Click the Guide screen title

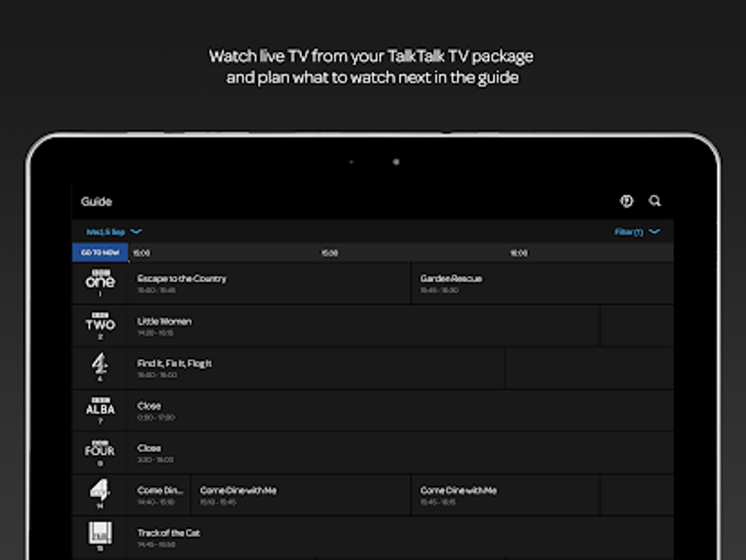point(96,201)
